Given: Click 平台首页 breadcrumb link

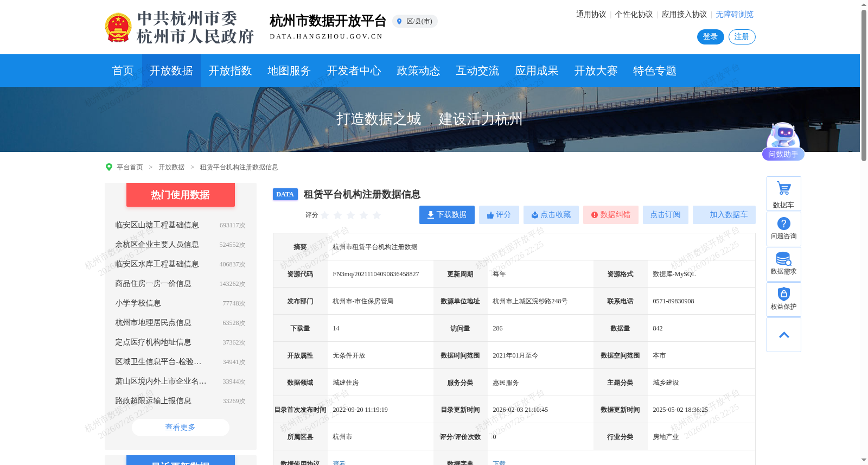Looking at the screenshot, I should 130,167.
